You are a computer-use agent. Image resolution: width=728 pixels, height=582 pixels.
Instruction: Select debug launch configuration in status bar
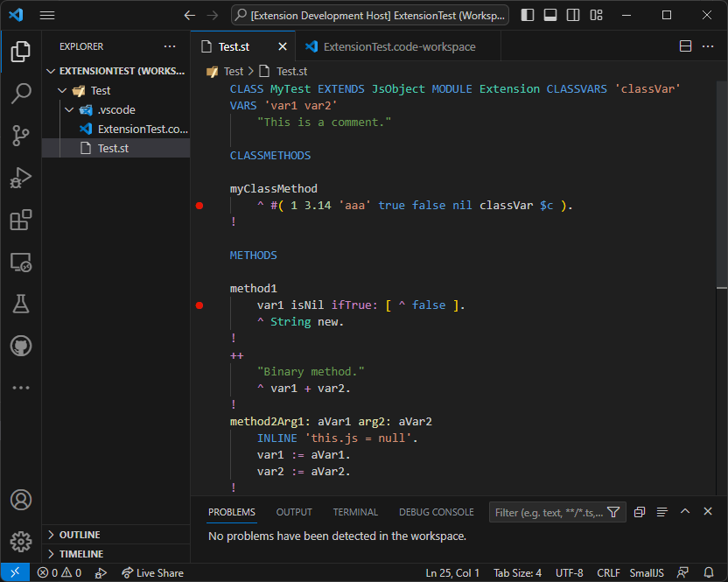pyautogui.click(x=101, y=572)
